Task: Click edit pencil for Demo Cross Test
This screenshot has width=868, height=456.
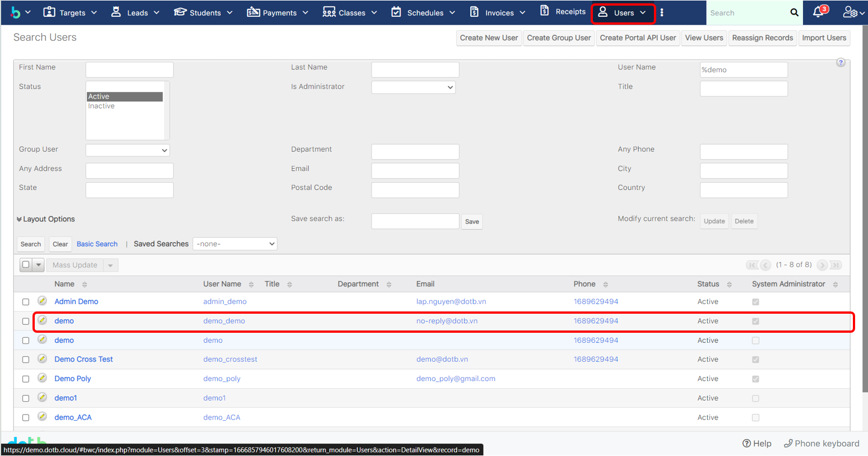Action: [42, 359]
